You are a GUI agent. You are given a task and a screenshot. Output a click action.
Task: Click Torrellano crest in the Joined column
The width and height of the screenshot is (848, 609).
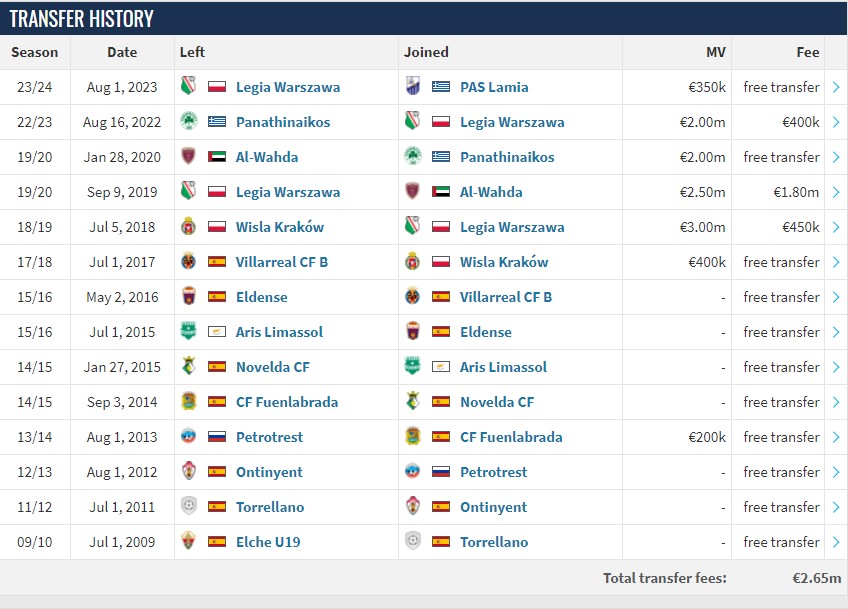point(412,542)
